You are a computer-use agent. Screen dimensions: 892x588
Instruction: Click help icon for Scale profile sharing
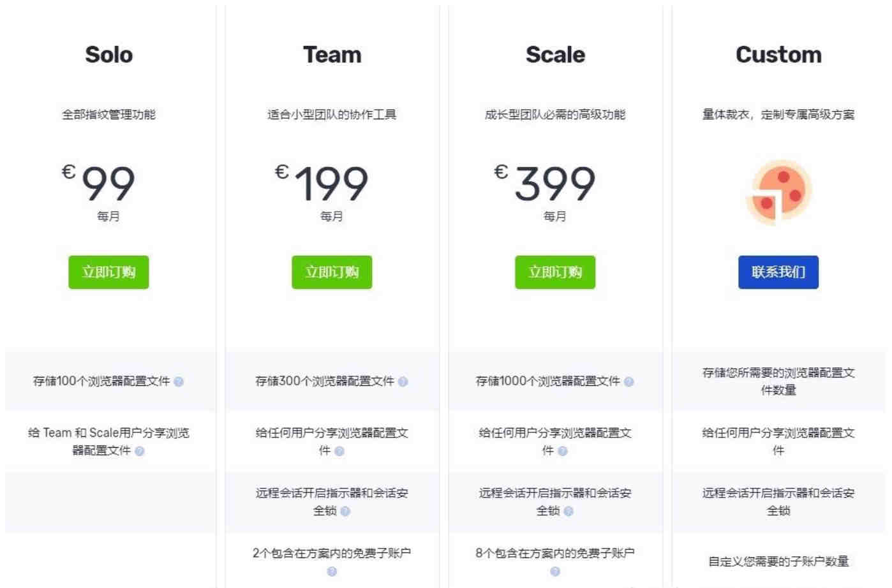coord(562,452)
